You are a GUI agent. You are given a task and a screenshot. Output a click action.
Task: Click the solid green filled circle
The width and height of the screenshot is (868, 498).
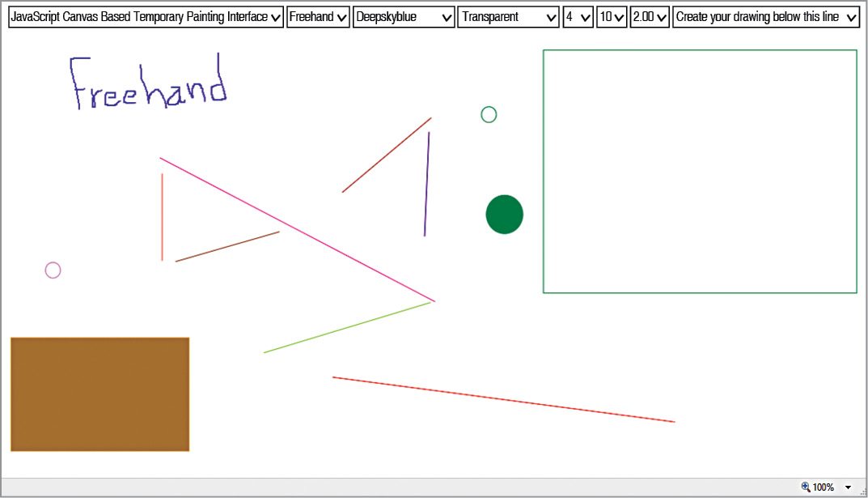pos(504,215)
